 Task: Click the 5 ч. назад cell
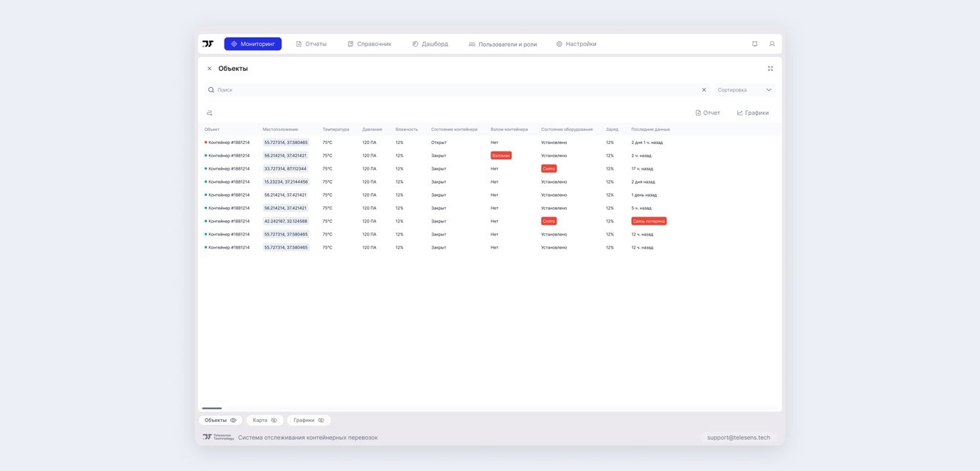641,208
